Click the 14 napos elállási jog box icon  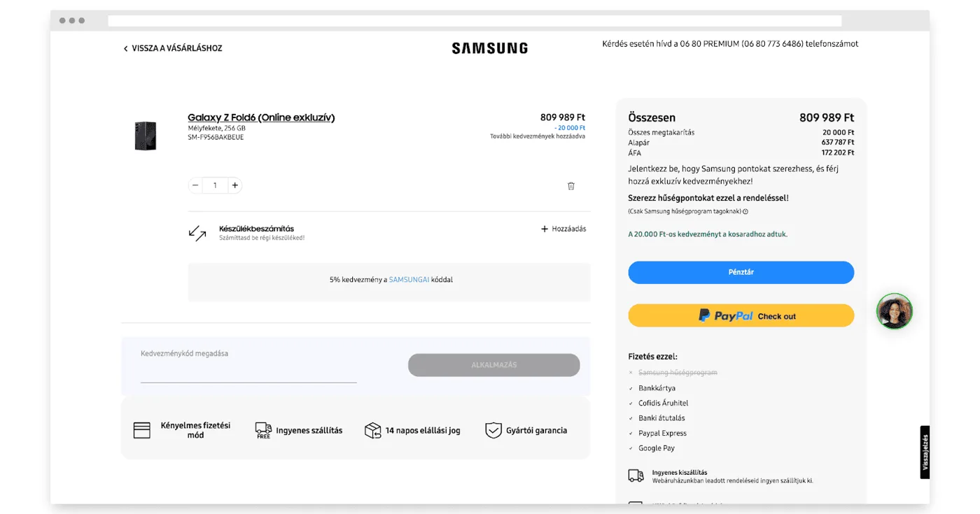point(373,430)
